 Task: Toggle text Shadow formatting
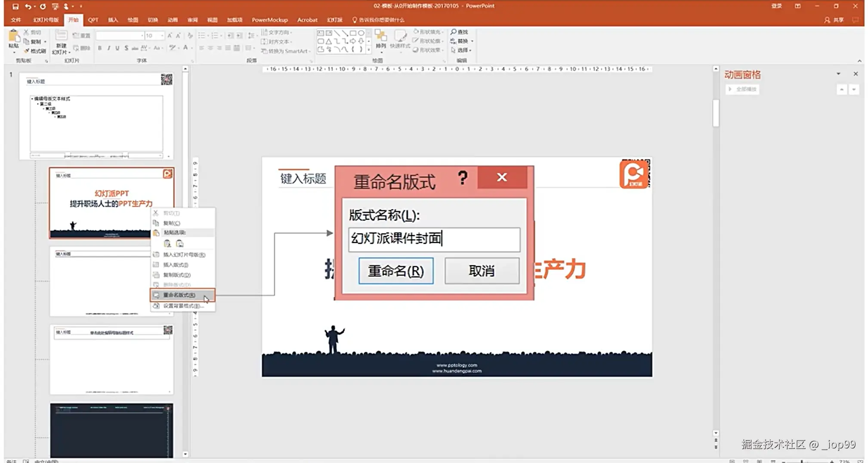click(126, 48)
